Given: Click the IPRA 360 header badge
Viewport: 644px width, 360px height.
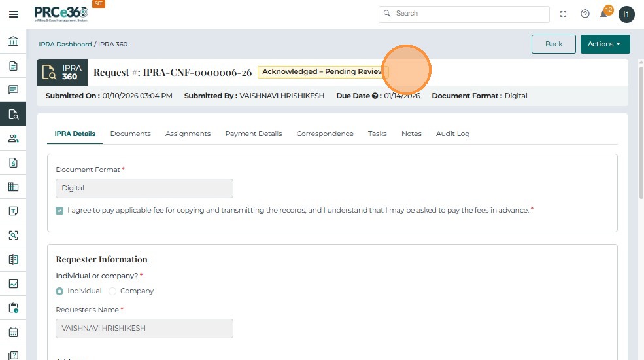Looking at the screenshot, I should (x=62, y=73).
